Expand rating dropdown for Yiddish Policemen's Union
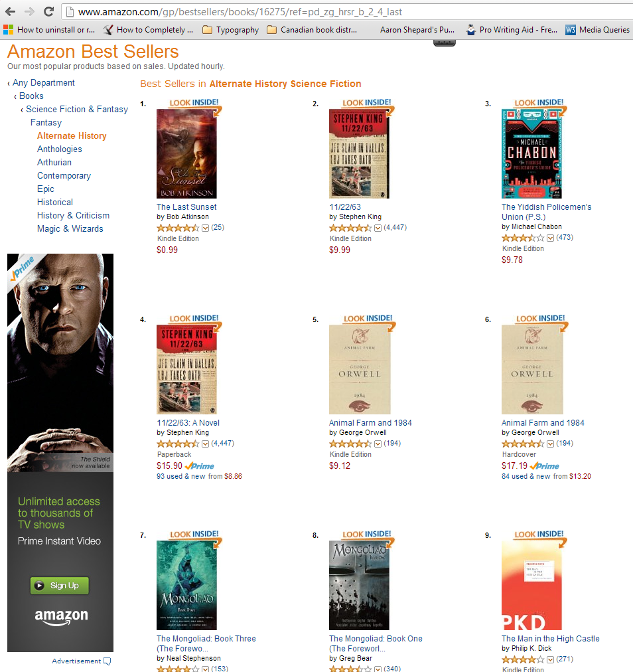The image size is (633, 672). [x=550, y=238]
